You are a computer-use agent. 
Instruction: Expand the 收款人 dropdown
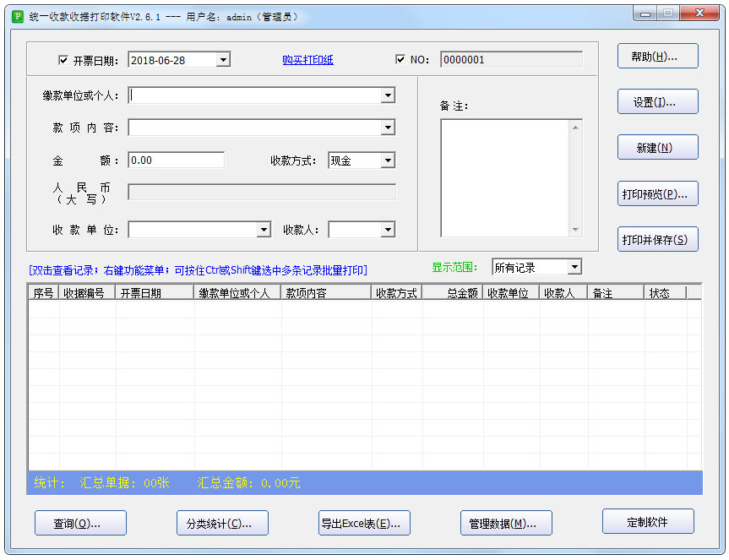388,230
